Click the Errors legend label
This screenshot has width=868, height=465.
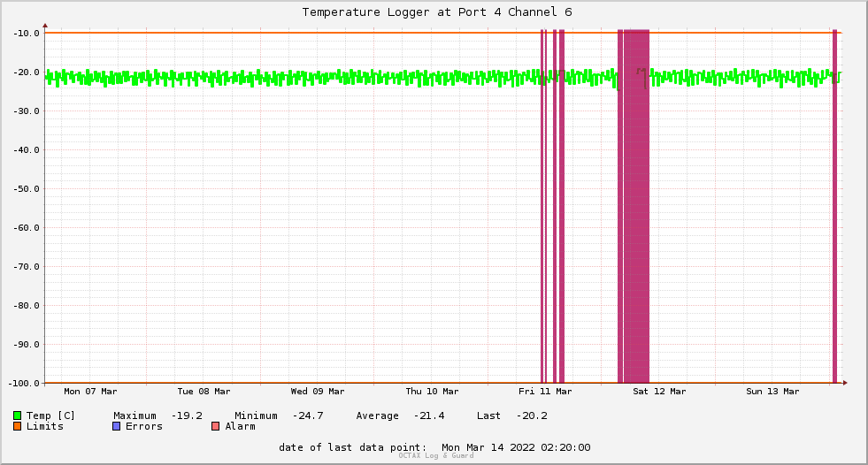(x=144, y=426)
